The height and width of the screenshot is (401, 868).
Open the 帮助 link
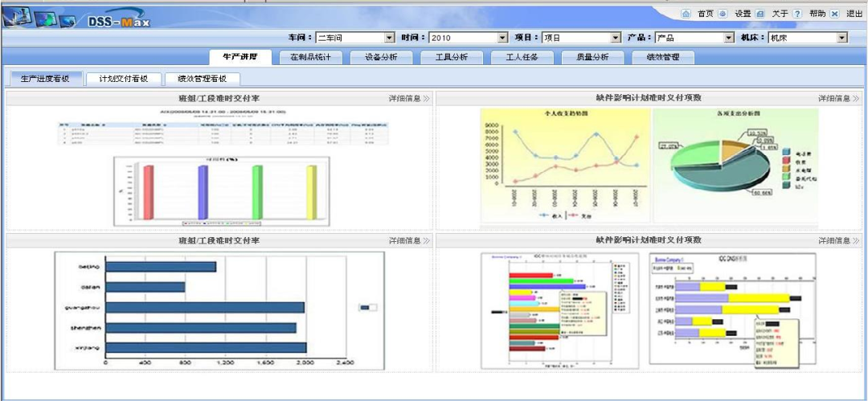(x=817, y=14)
